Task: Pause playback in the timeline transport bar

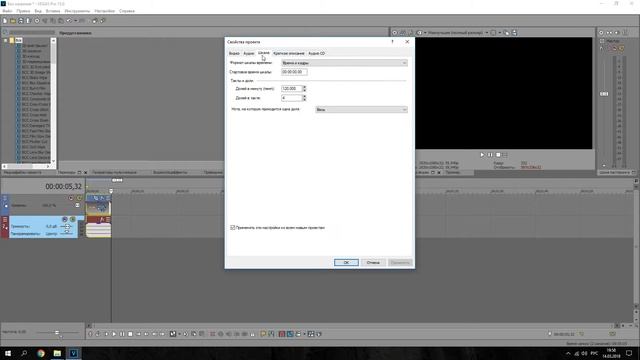Action: point(122,334)
